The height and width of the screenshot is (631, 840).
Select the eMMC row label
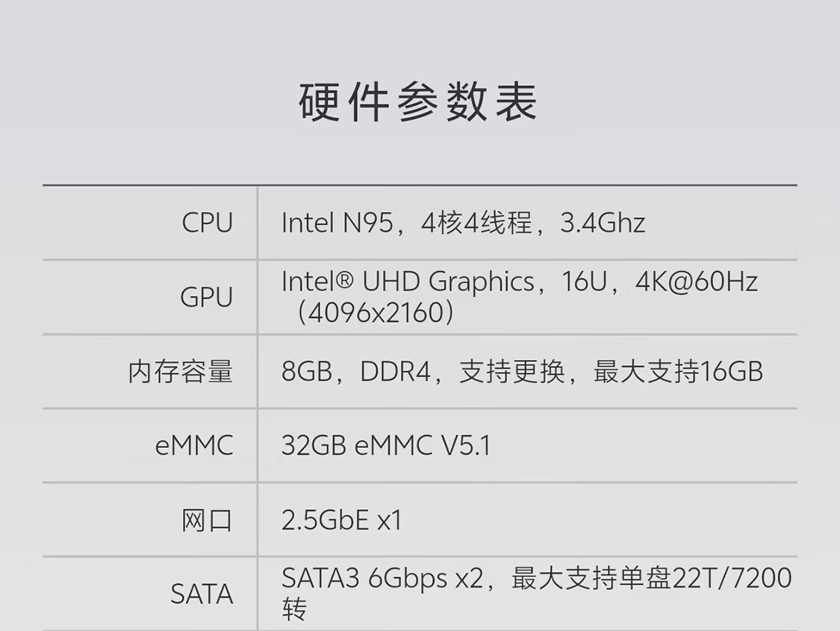194,446
